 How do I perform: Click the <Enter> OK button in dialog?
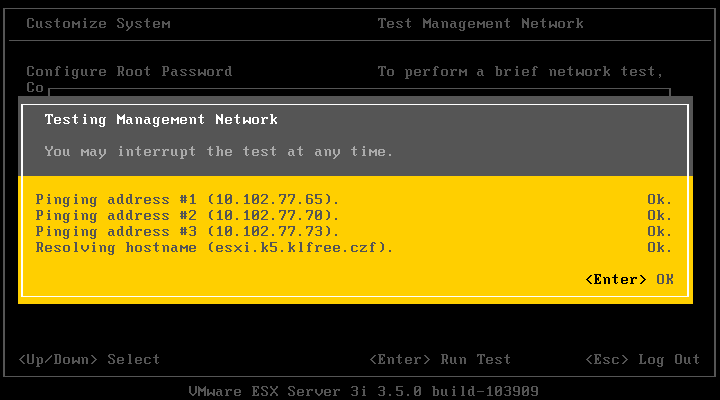(x=630, y=279)
